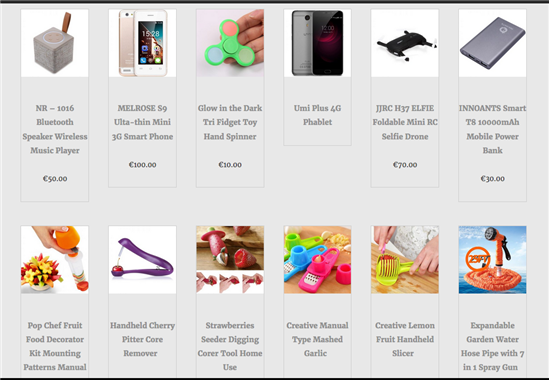Open the Umi Plus 4G Phablet image
The height and width of the screenshot is (380, 549).
point(317,43)
